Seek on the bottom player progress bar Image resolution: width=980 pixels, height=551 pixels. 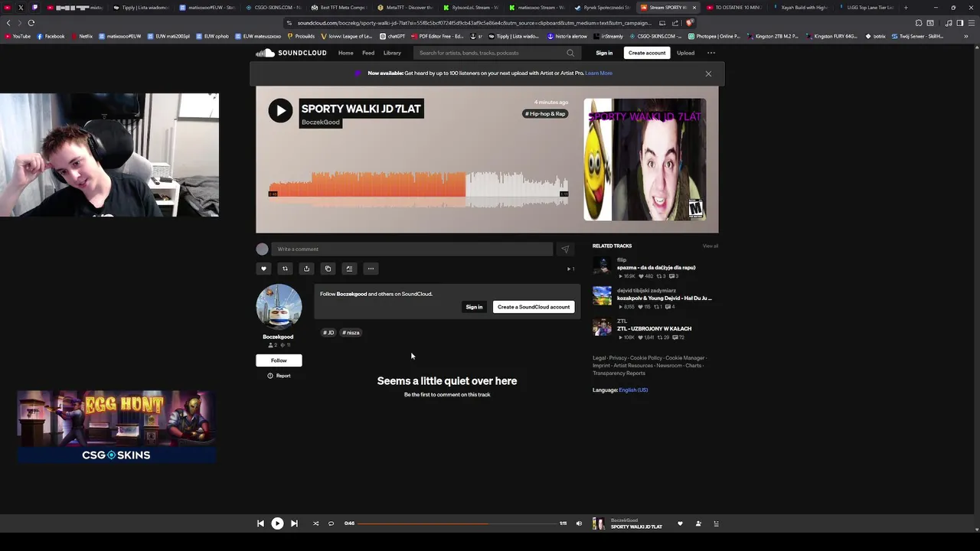click(x=458, y=523)
